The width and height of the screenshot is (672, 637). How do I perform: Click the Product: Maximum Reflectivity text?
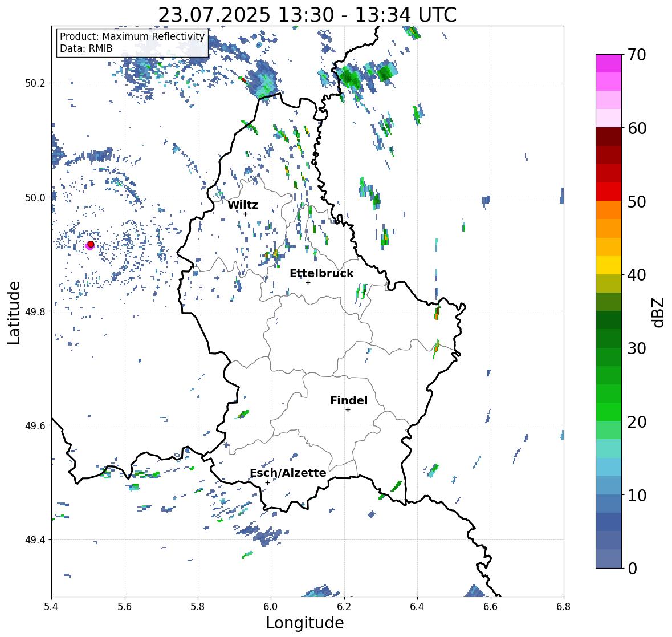(x=132, y=36)
